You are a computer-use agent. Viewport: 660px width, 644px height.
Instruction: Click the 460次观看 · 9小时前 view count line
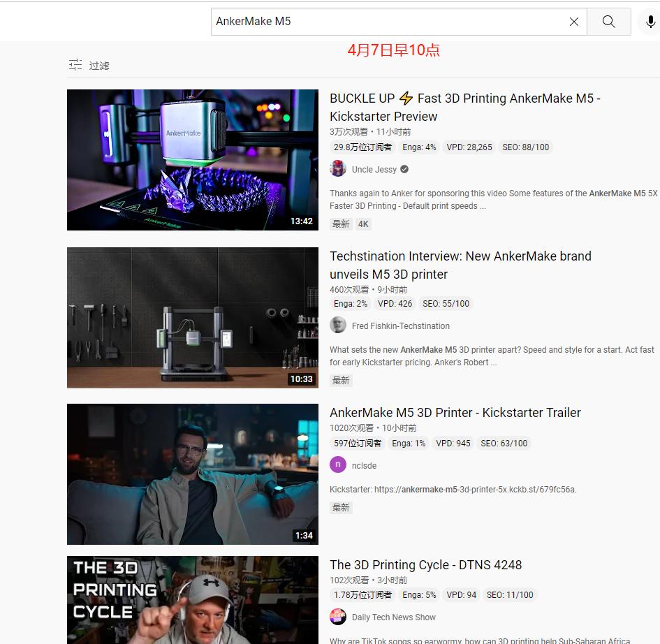[x=368, y=290]
